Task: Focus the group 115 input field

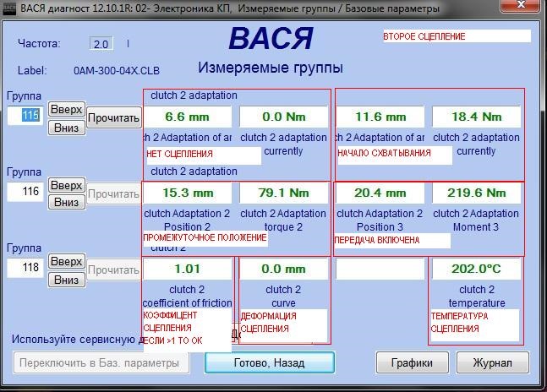Action: pos(25,116)
